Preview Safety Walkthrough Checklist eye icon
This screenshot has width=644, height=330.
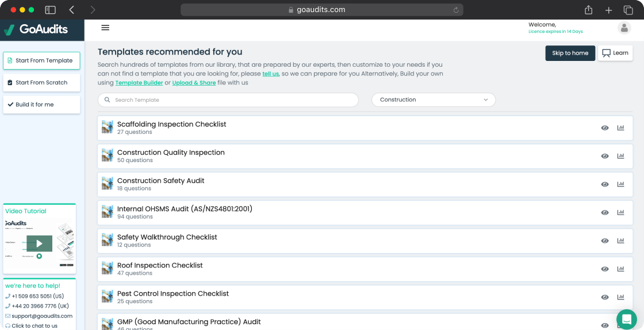[604, 241]
